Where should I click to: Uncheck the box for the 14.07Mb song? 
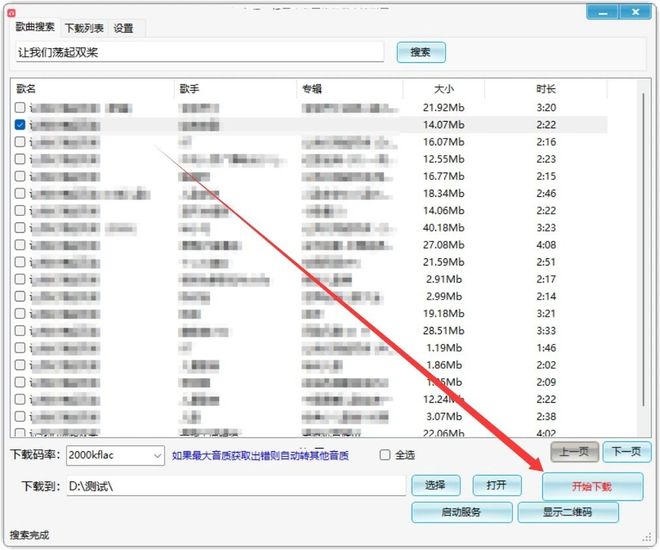[20, 125]
